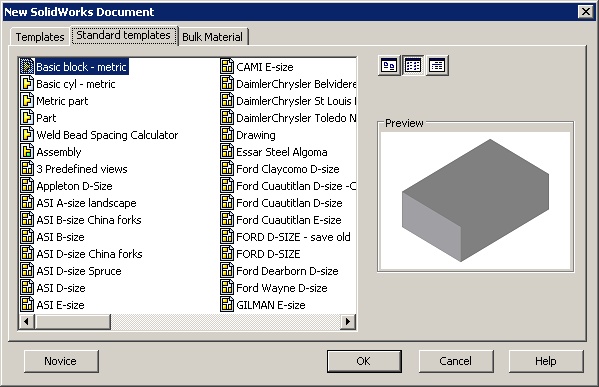Select "Ford Cuautitlan D-size -C" template
Image resolution: width=599 pixels, height=387 pixels.
[296, 186]
